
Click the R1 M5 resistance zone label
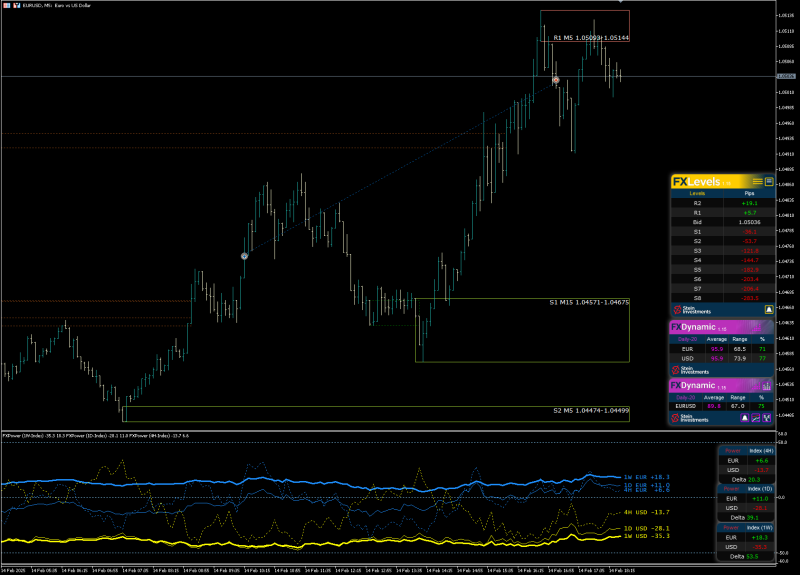(591, 38)
